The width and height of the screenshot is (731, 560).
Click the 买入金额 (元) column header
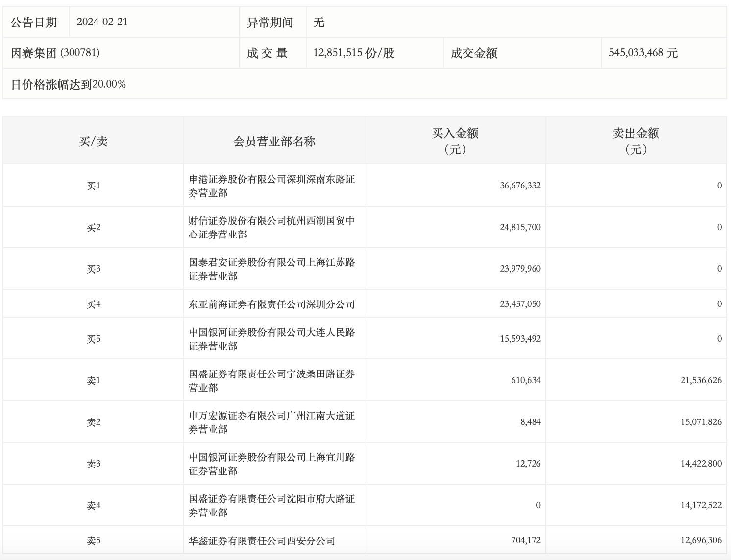pyautogui.click(x=455, y=140)
